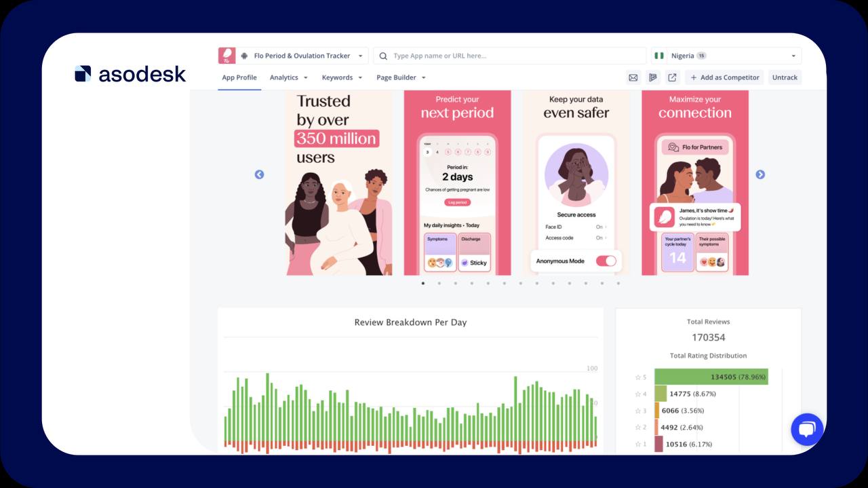Open the Nigeria country dropdown

coord(726,56)
